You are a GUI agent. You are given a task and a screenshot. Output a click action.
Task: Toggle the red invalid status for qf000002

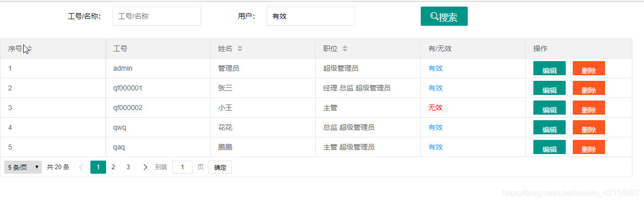point(435,108)
